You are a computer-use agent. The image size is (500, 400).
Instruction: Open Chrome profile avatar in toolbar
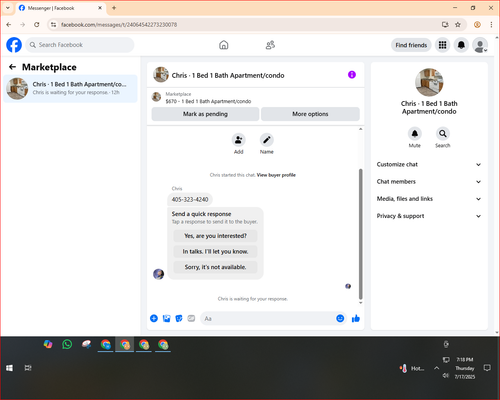[x=477, y=24]
